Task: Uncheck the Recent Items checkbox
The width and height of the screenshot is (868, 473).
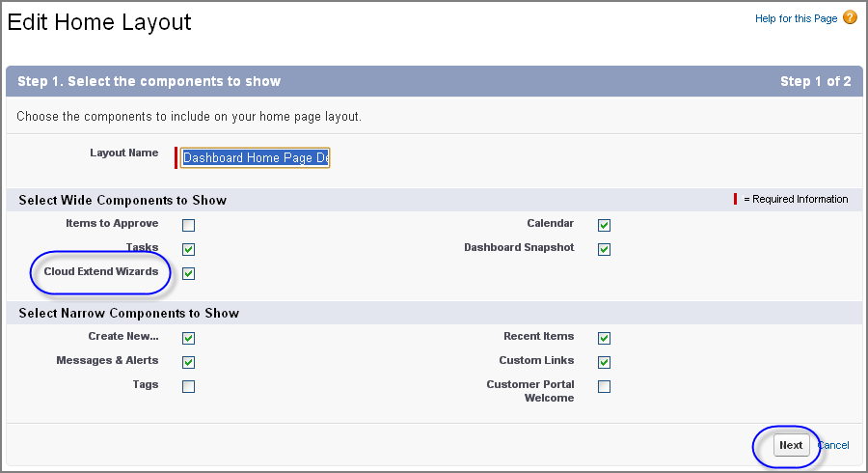Action: click(x=605, y=339)
